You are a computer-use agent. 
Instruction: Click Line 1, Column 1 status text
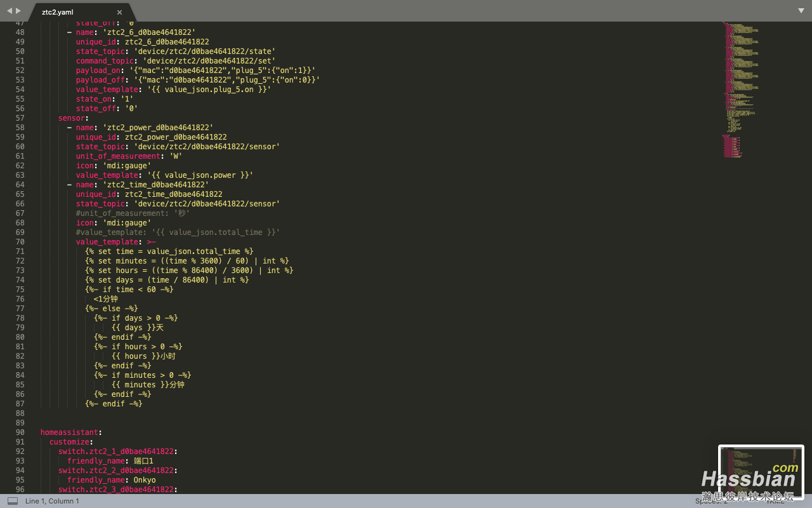(x=52, y=501)
